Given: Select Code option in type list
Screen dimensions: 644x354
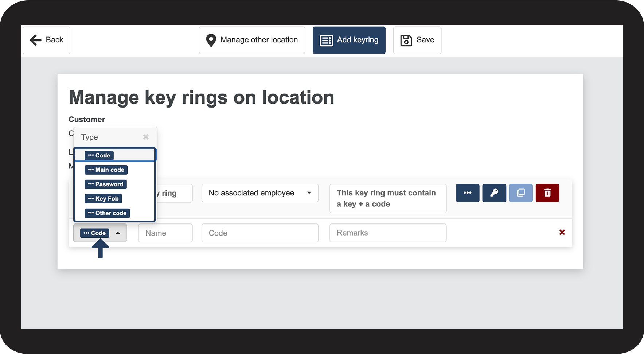Looking at the screenshot, I should point(99,156).
